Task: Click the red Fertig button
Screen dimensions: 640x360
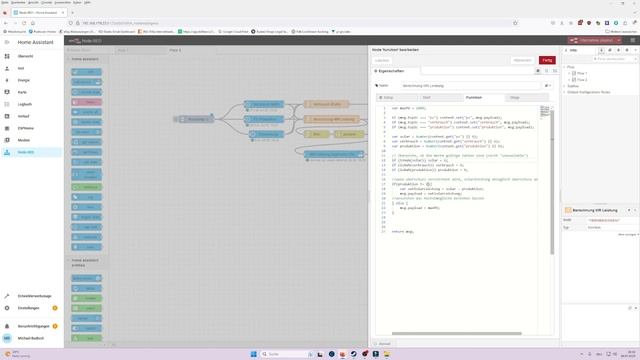Action: pyautogui.click(x=547, y=60)
